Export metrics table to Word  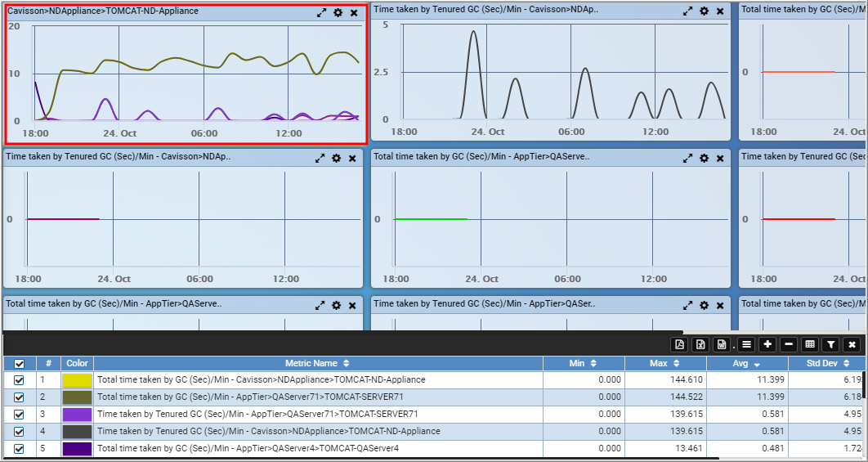(x=722, y=345)
